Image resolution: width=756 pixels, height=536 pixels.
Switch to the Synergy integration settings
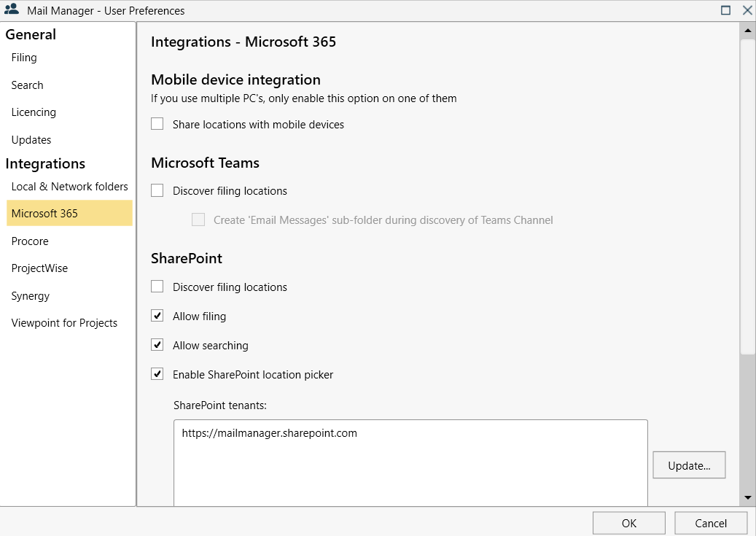click(30, 295)
